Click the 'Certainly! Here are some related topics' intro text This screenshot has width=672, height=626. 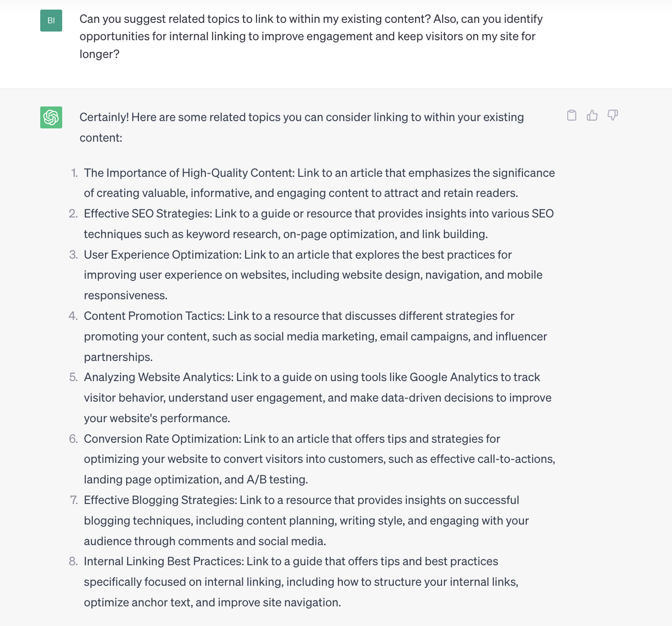tap(302, 127)
